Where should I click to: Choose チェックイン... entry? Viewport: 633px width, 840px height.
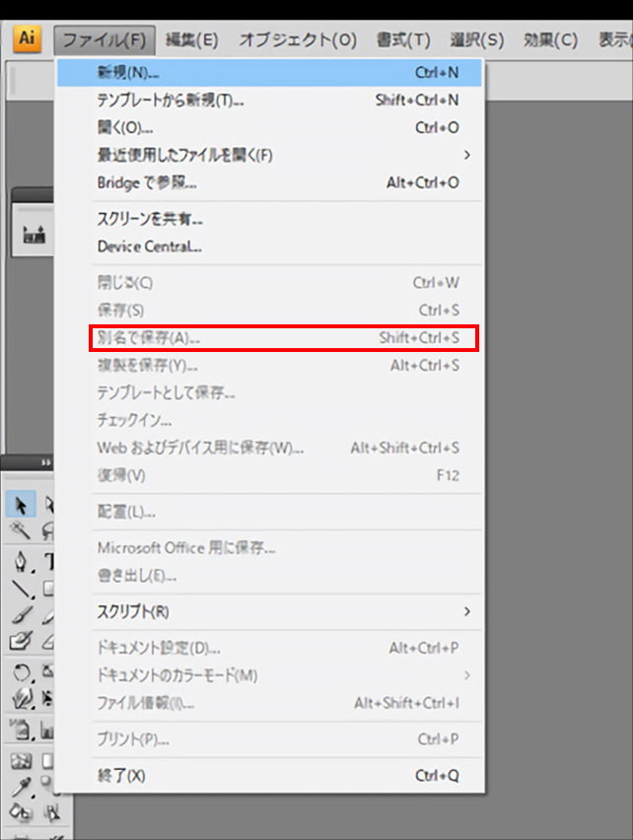pos(269,420)
